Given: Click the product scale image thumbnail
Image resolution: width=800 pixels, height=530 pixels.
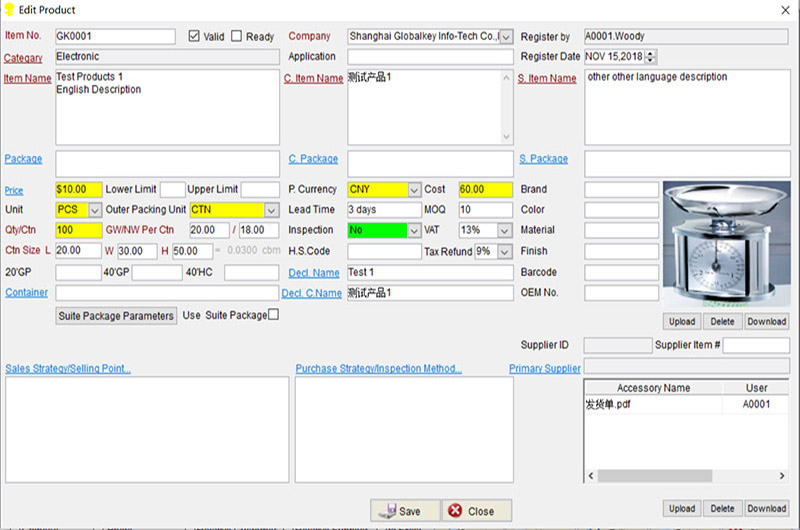Looking at the screenshot, I should (725, 243).
